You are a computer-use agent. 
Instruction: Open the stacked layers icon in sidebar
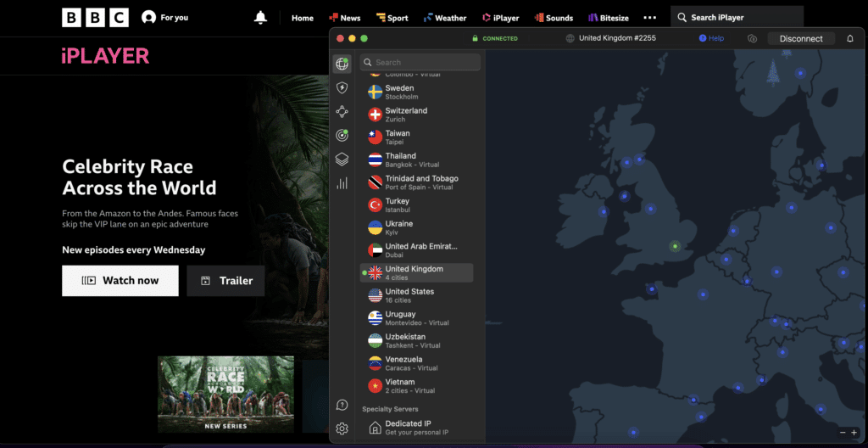click(x=342, y=159)
